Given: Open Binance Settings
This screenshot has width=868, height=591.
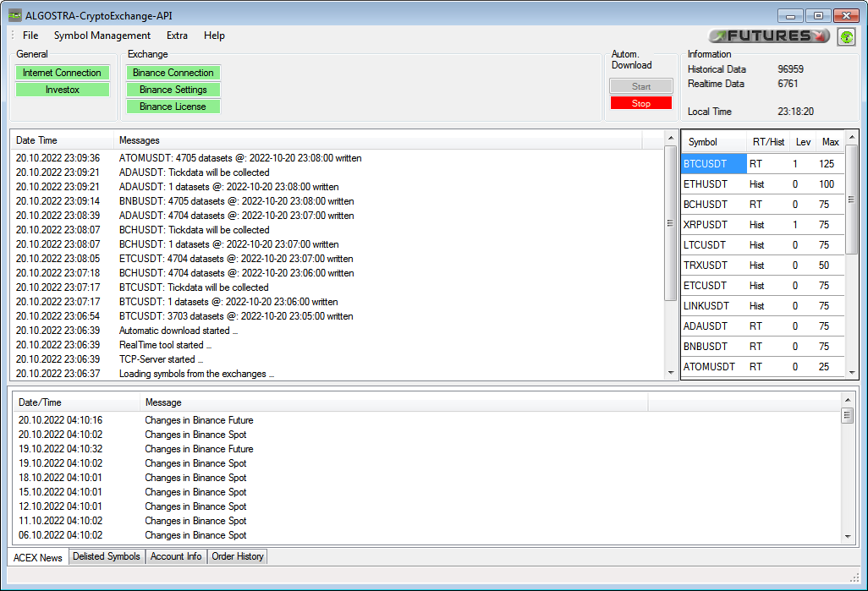Looking at the screenshot, I should [x=173, y=90].
